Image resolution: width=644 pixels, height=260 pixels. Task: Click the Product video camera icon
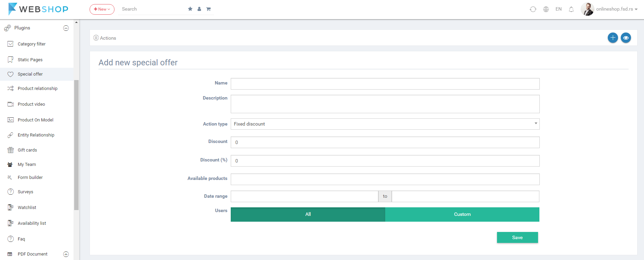coord(11,104)
